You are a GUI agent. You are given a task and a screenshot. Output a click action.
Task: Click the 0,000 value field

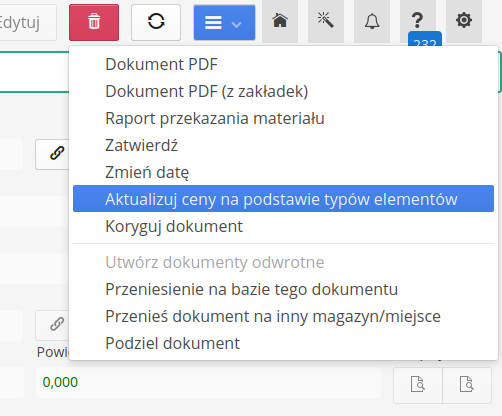(x=208, y=382)
